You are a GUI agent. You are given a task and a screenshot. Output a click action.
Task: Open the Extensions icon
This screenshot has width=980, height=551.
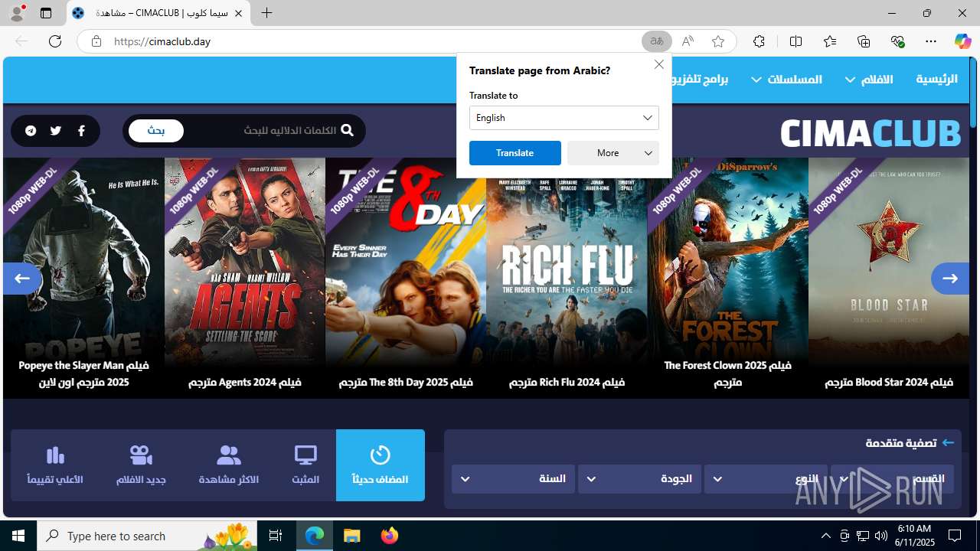pyautogui.click(x=759, y=41)
